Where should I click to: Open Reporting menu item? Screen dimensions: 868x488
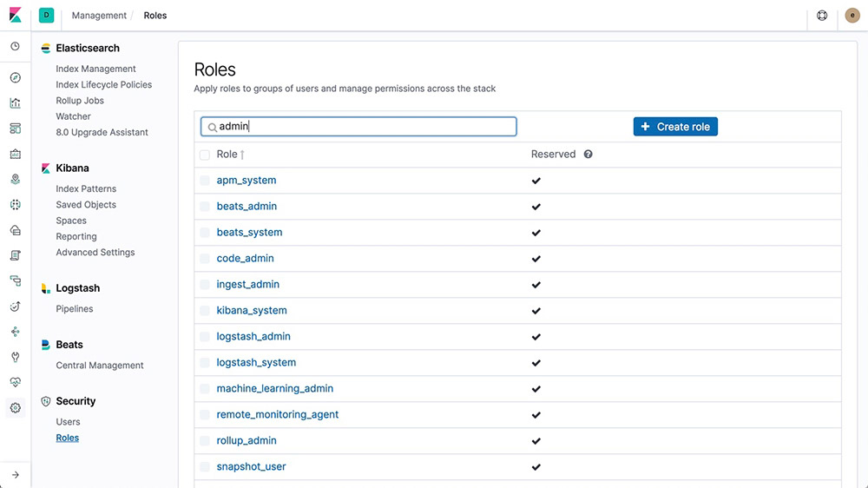pos(76,236)
